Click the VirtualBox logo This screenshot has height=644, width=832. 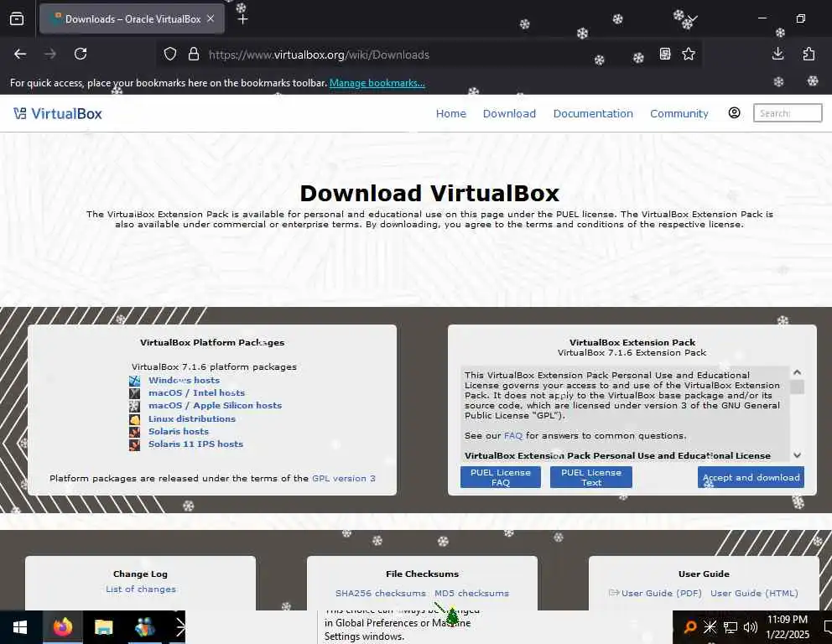pos(58,113)
